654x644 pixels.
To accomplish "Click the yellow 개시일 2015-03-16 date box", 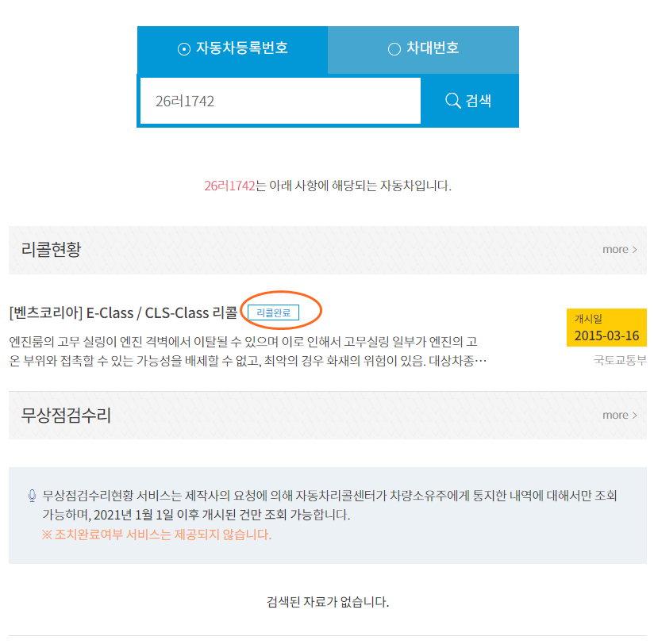I will 606,328.
